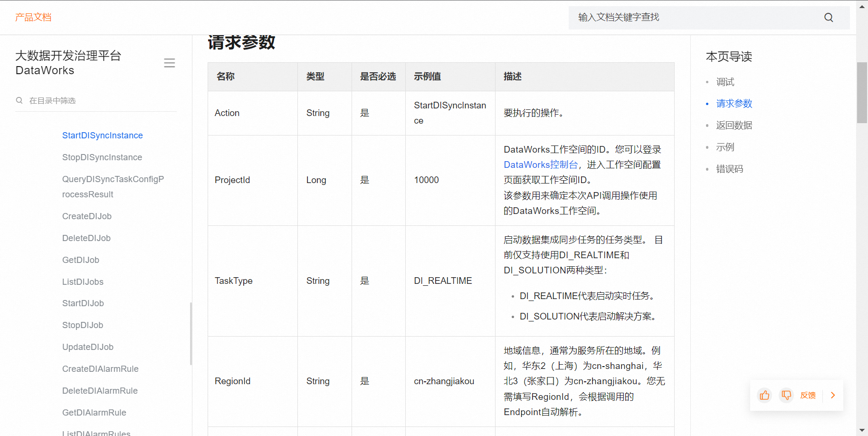Click DI_REALTIME代表启动实时任务 bullet text
Viewport: 868px width, 436px height.
tap(588, 296)
